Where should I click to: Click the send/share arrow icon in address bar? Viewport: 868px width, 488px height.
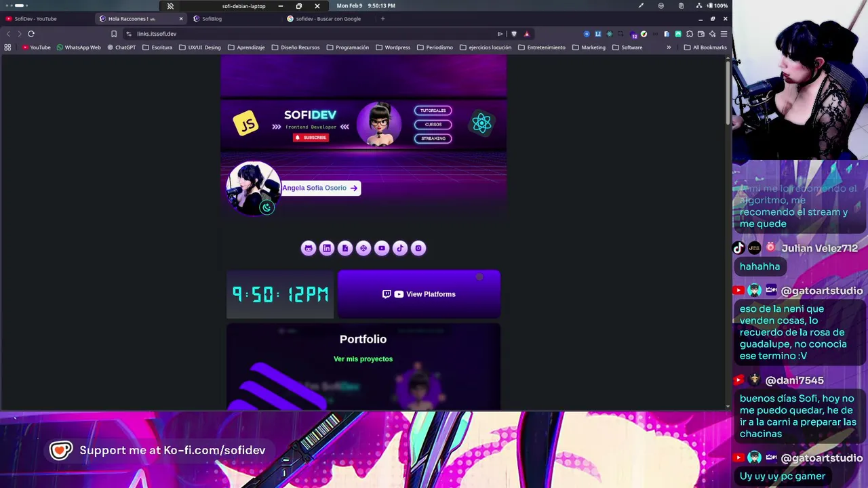(500, 33)
